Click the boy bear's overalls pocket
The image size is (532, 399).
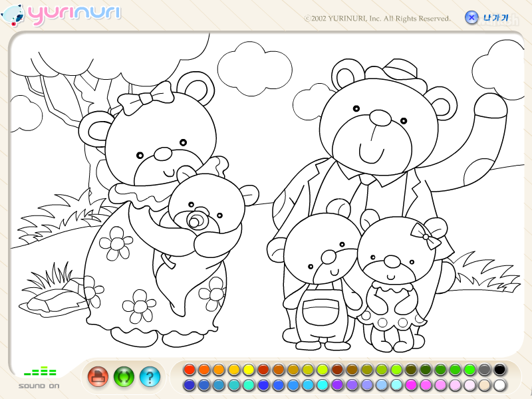tap(321, 313)
